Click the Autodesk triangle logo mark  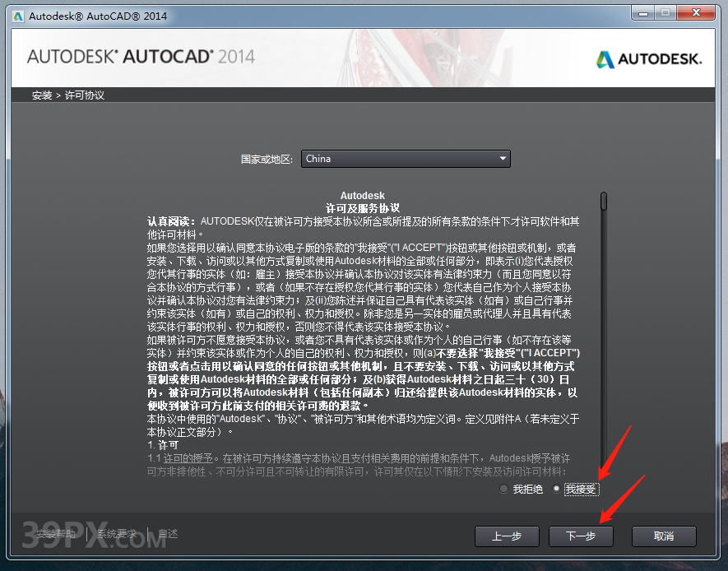coord(605,58)
